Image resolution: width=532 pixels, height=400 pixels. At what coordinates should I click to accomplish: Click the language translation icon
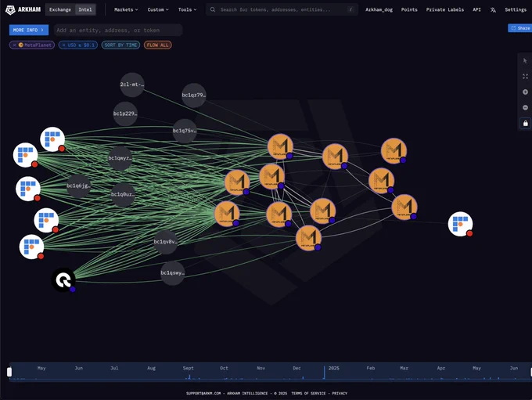(x=493, y=10)
